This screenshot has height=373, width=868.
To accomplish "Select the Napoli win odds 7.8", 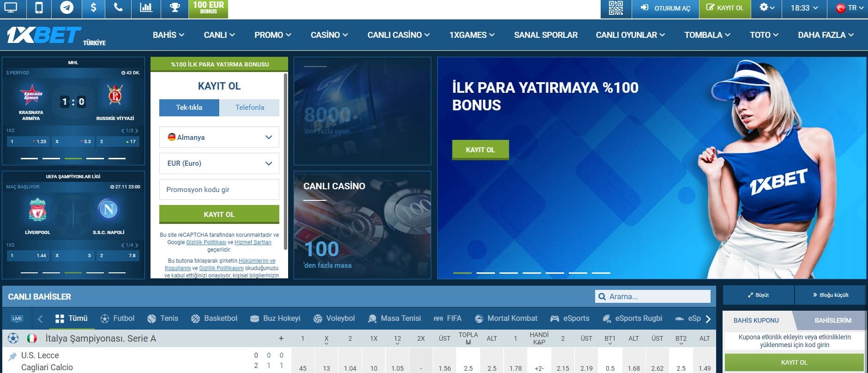I will pos(118,256).
